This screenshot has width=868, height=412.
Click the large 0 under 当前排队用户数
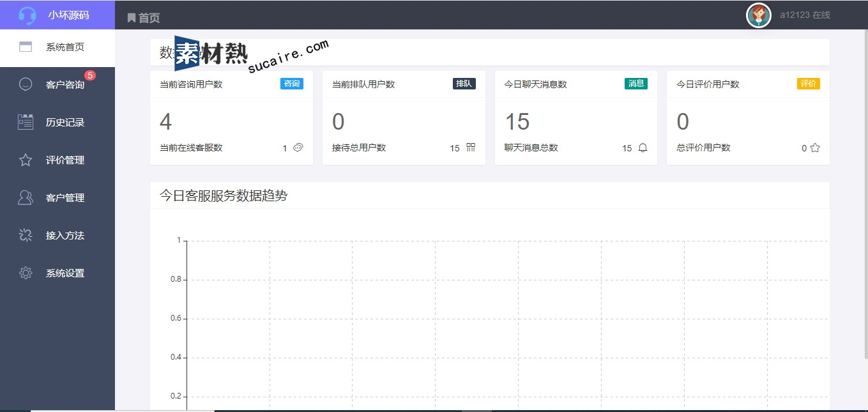339,121
